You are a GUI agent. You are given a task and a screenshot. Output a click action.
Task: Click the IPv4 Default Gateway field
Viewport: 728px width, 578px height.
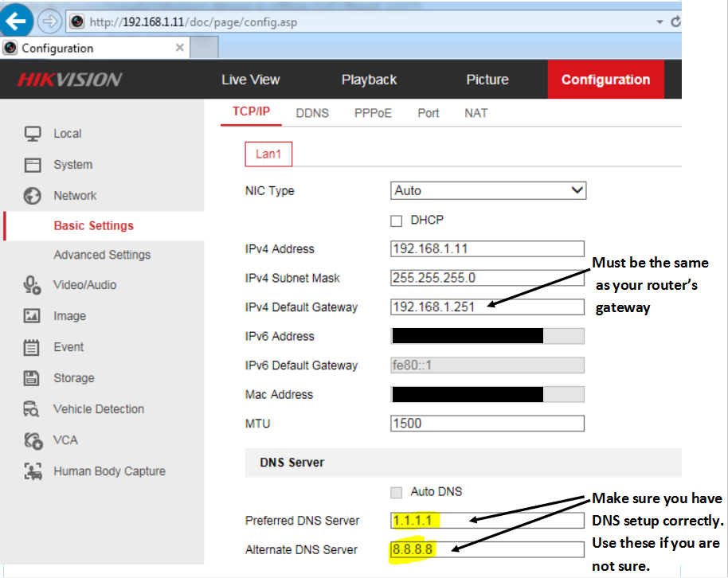tap(487, 307)
